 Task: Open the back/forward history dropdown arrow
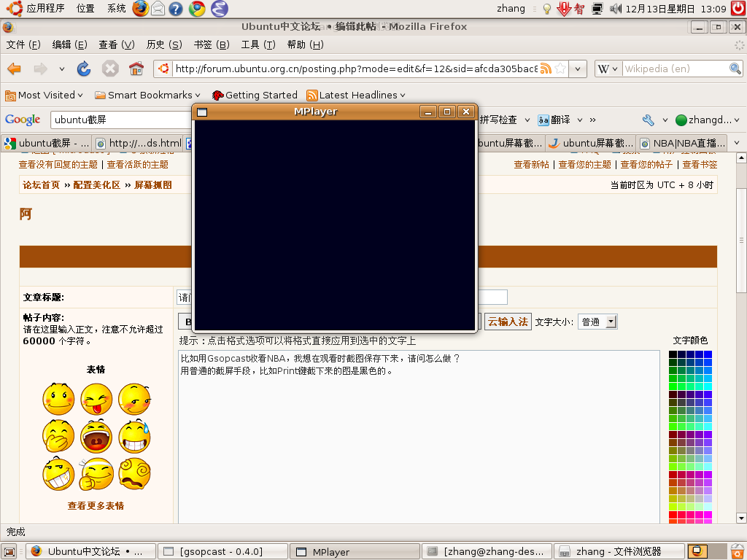(62, 69)
